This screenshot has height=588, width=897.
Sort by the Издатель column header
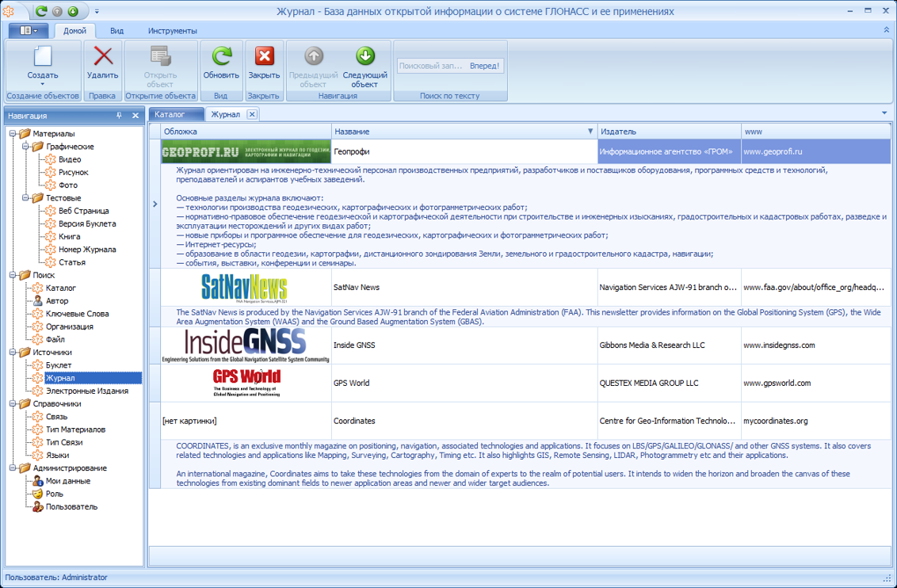pos(670,132)
